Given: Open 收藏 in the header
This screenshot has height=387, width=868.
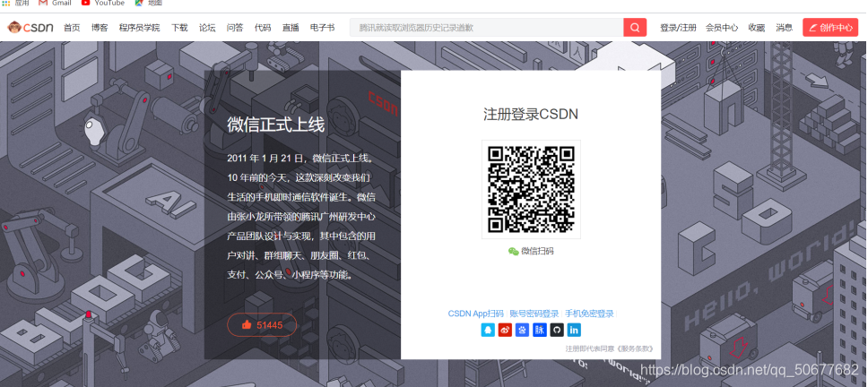Looking at the screenshot, I should [x=757, y=28].
